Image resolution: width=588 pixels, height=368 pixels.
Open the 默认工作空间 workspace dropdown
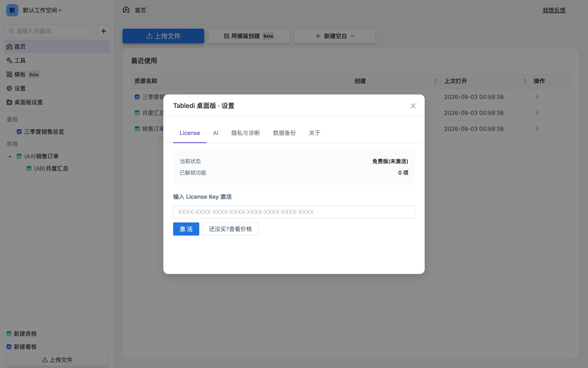click(x=42, y=10)
